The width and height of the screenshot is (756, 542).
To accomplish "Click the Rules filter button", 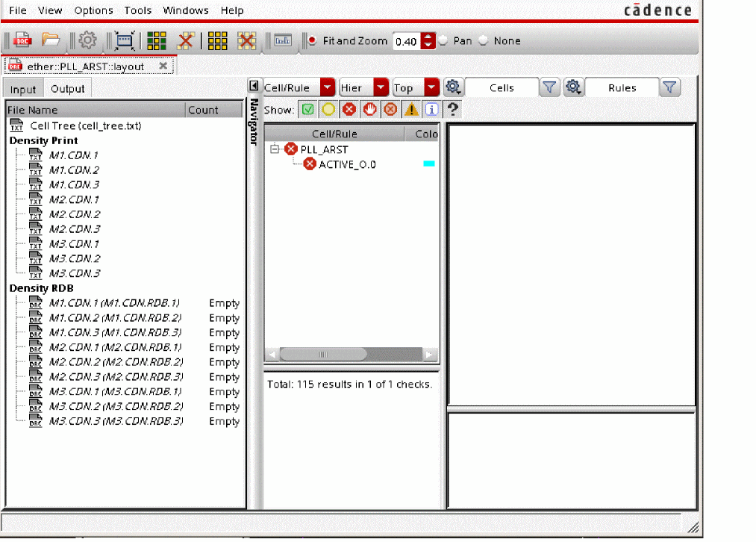I will [622, 88].
